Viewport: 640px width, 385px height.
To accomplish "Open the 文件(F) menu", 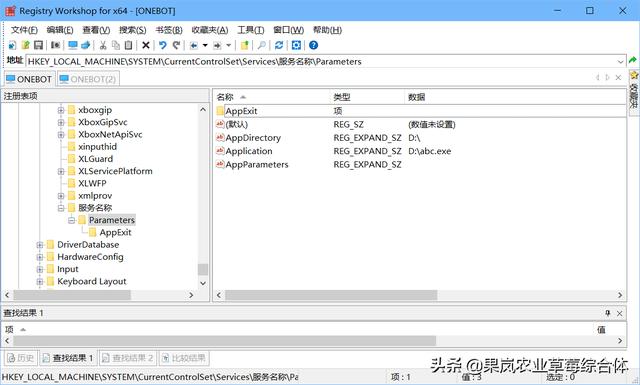I will pyautogui.click(x=24, y=30).
